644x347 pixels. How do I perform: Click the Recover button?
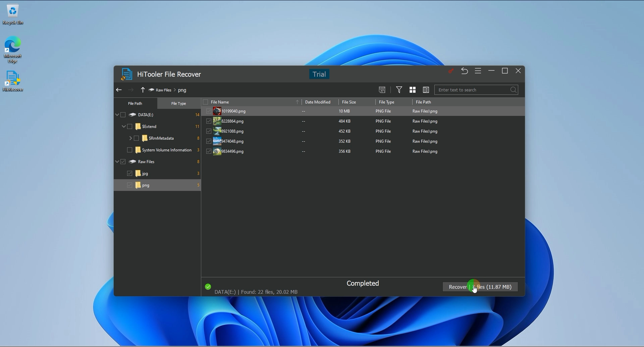click(480, 287)
